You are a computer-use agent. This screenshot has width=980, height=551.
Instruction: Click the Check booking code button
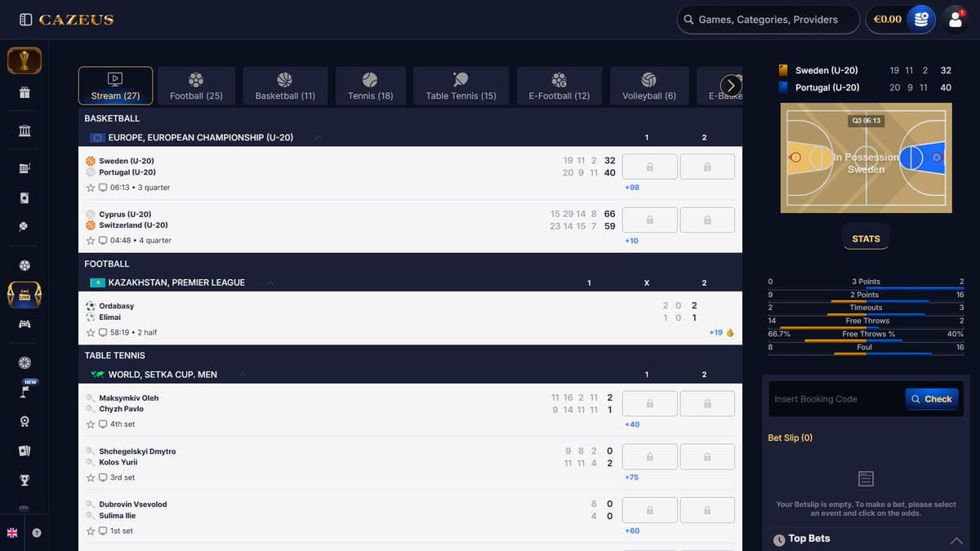pos(931,399)
